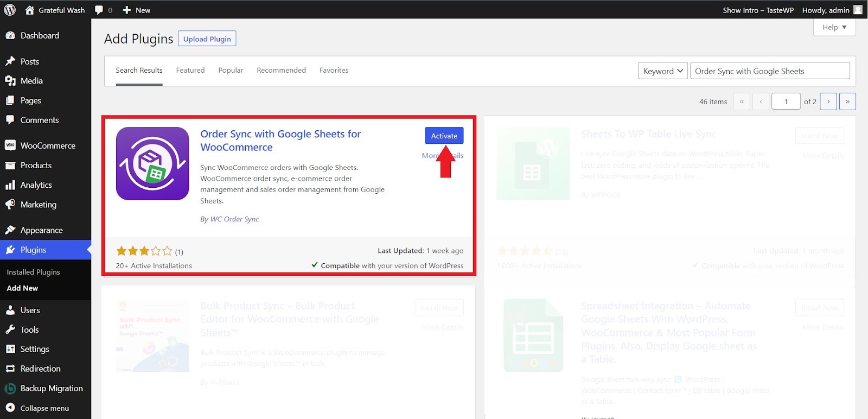Click the Bulk Product Sync plugin thumbnail
Screen dimensions: 868x419
point(152,335)
